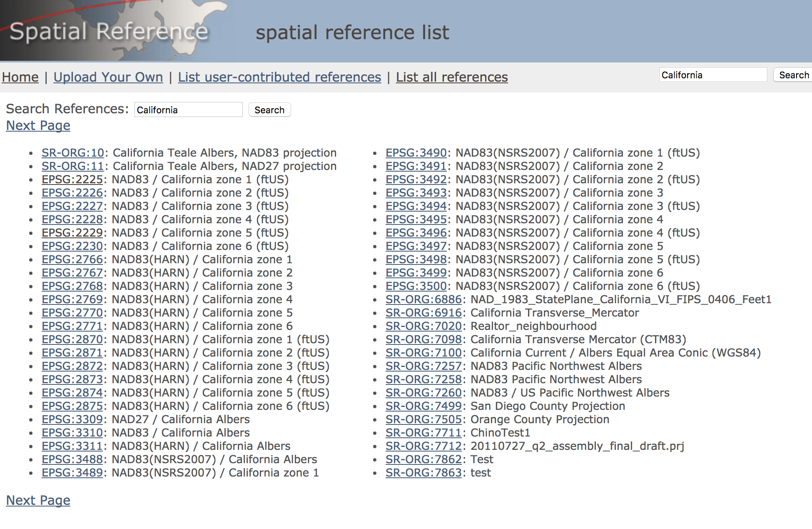Open EPSG:2875 link
Viewport: 812px width, 529px height.
pos(72,406)
